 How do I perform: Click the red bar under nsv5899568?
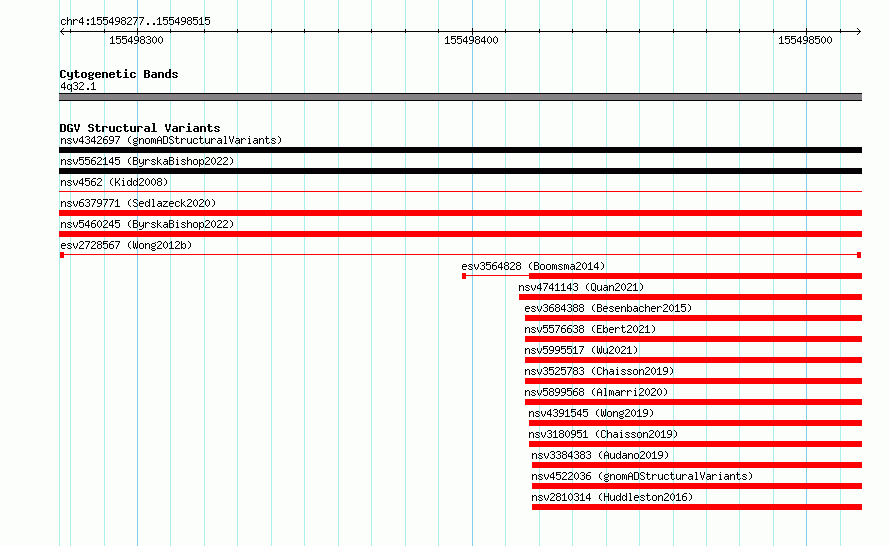(x=694, y=402)
